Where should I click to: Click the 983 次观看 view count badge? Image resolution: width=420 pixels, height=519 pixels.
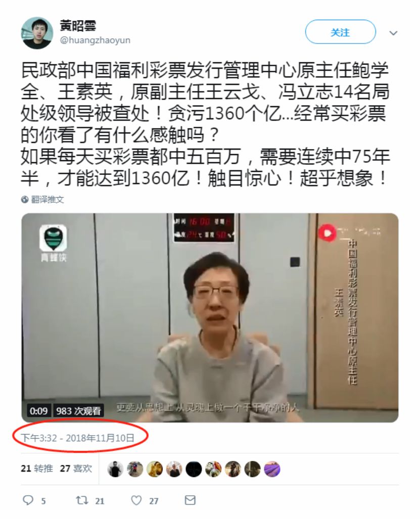(x=78, y=411)
